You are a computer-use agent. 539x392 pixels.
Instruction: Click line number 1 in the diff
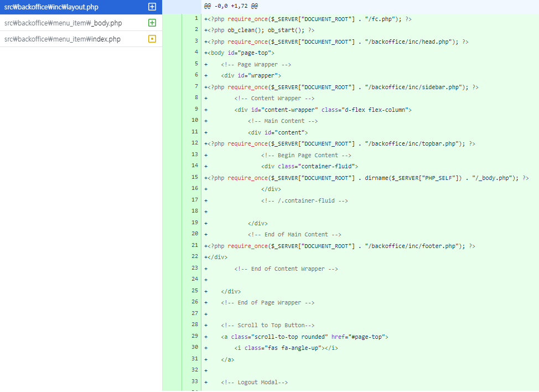[x=196, y=18]
